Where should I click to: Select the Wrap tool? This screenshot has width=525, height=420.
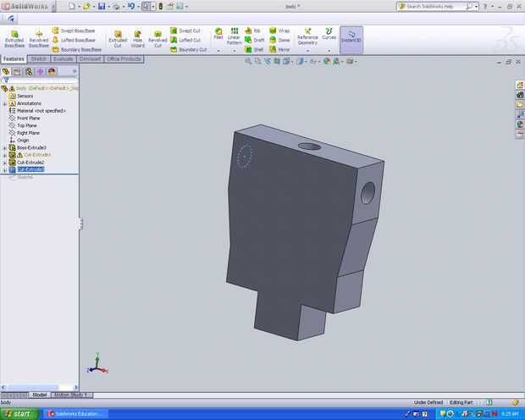(x=279, y=30)
